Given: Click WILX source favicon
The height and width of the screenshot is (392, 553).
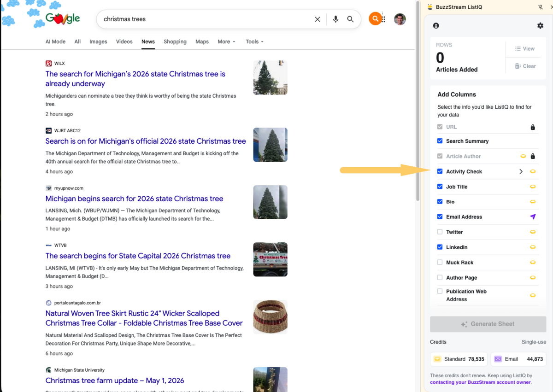Looking at the screenshot, I should tap(48, 64).
